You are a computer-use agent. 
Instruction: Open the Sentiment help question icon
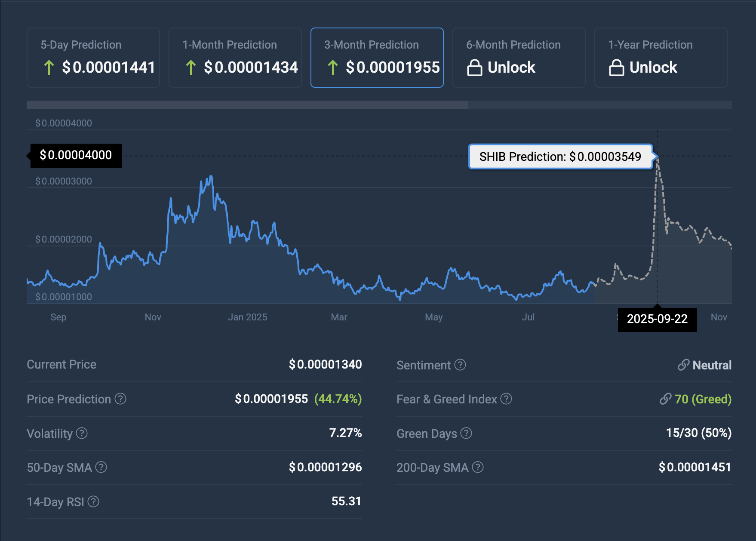[460, 365]
